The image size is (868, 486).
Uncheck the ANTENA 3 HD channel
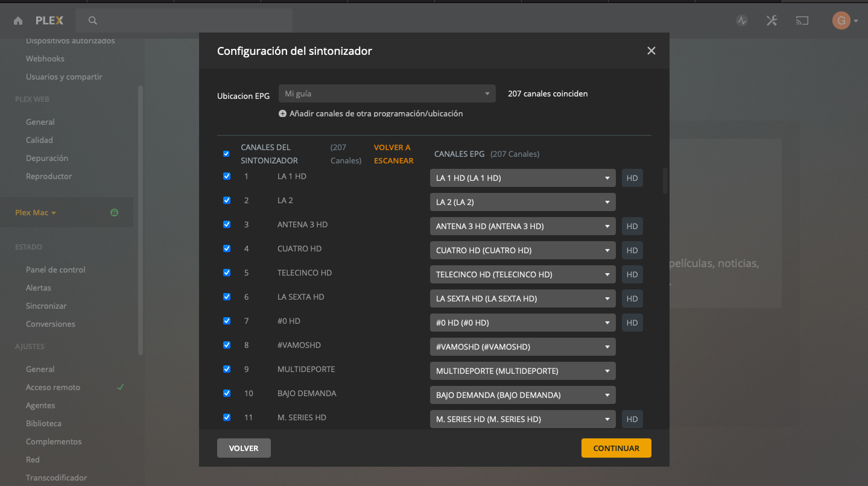point(227,224)
